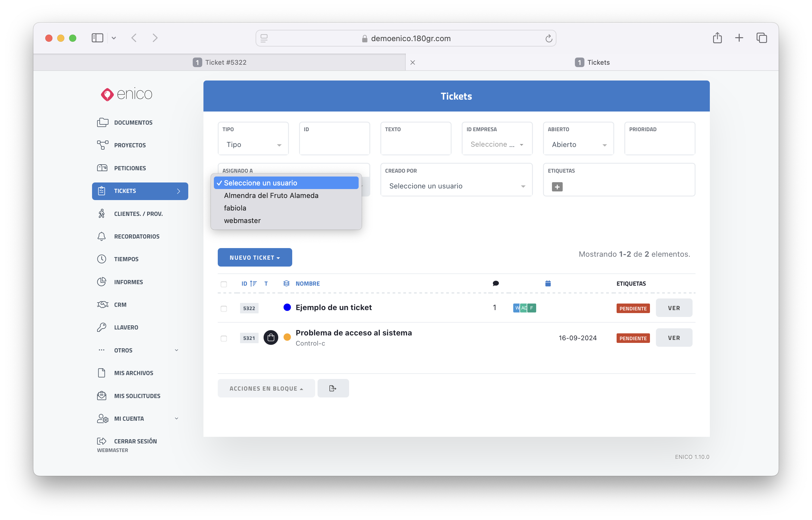Open the Creado por user dropdown

point(456,186)
